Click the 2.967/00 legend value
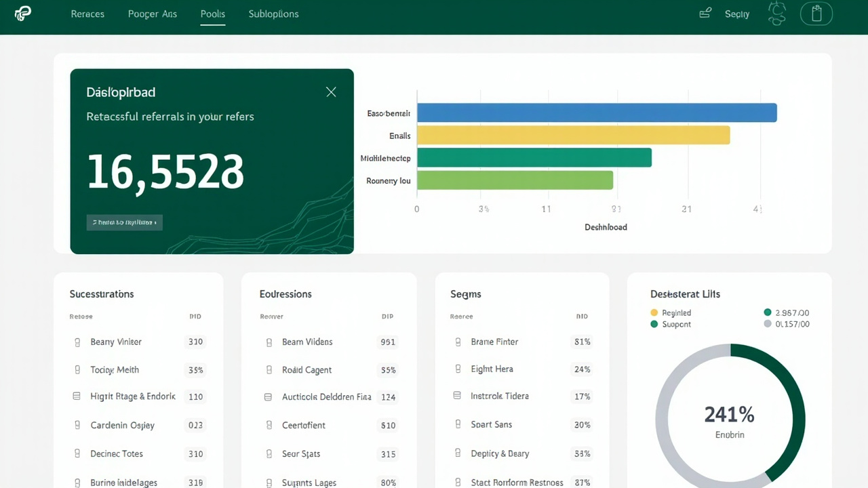The image size is (868, 488). click(787, 313)
